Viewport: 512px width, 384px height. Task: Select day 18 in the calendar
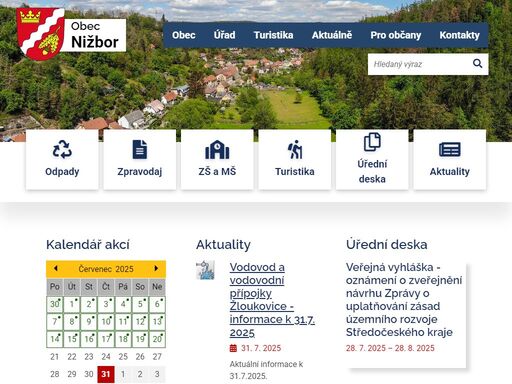pyautogui.click(x=123, y=339)
